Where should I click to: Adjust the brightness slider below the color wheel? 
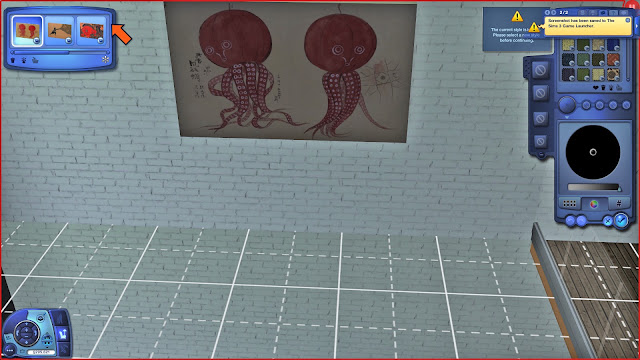click(x=594, y=187)
